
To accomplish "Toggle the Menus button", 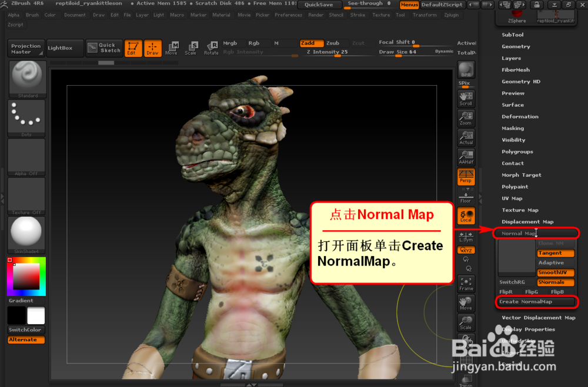I will (409, 5).
